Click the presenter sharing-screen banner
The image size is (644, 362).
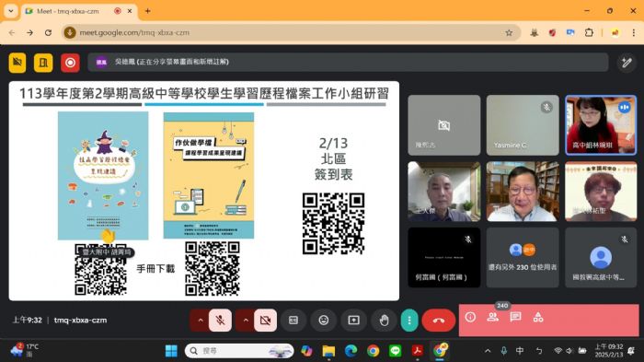tap(348, 62)
